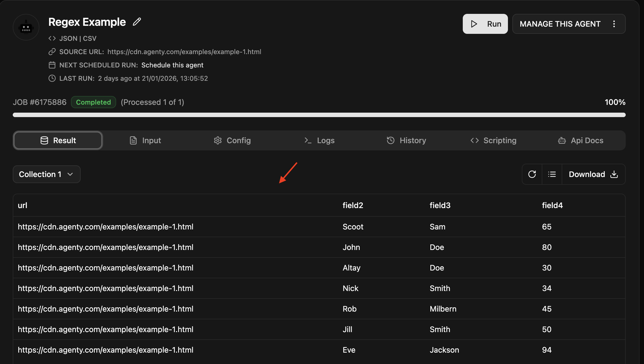Viewport: 644px width, 364px height.
Task: Expand the Collection 1 dropdown
Action: (47, 174)
